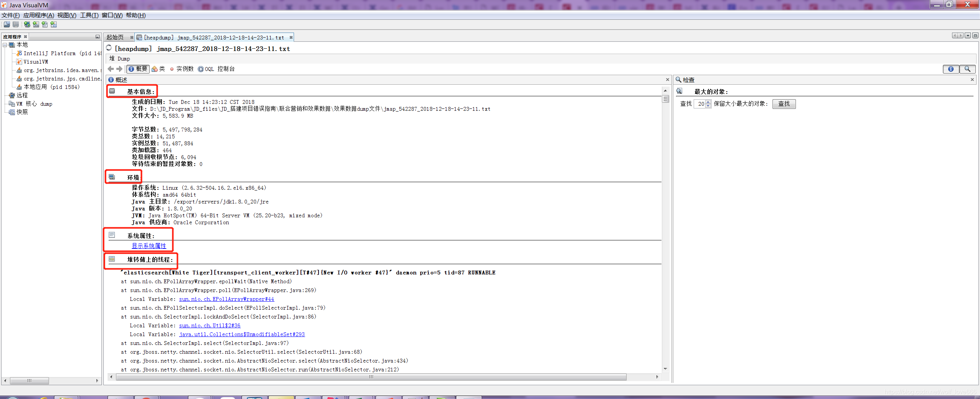
Task: Click the Load snapshot toolbar icon
Action: point(7,25)
